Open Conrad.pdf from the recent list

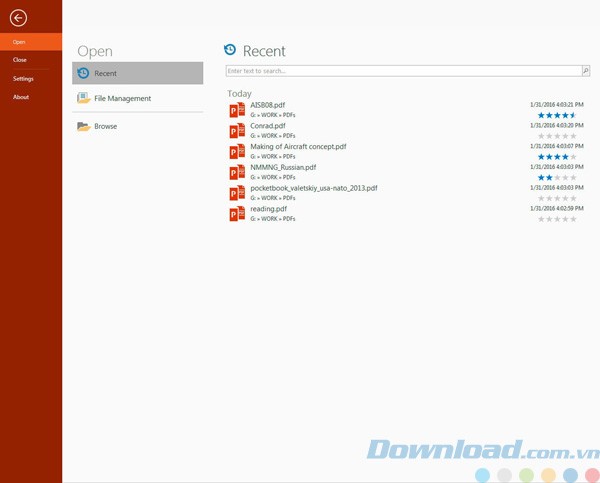click(x=268, y=126)
